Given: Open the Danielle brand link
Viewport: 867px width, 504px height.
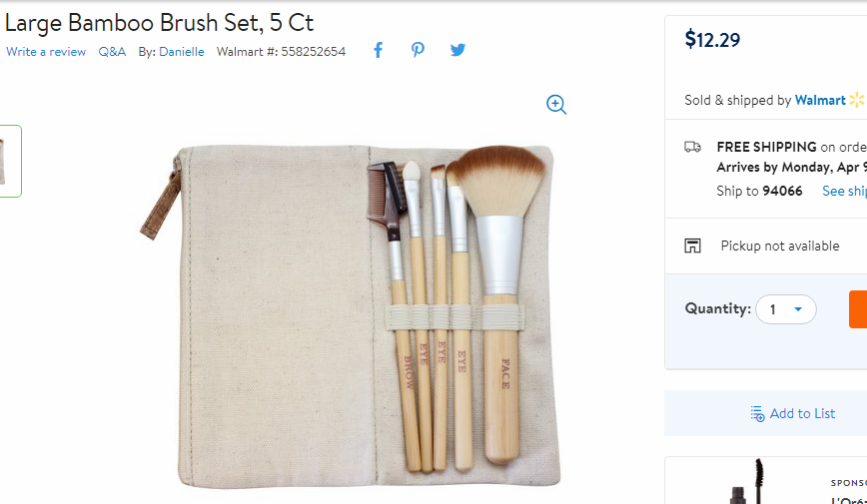Looking at the screenshot, I should [182, 52].
